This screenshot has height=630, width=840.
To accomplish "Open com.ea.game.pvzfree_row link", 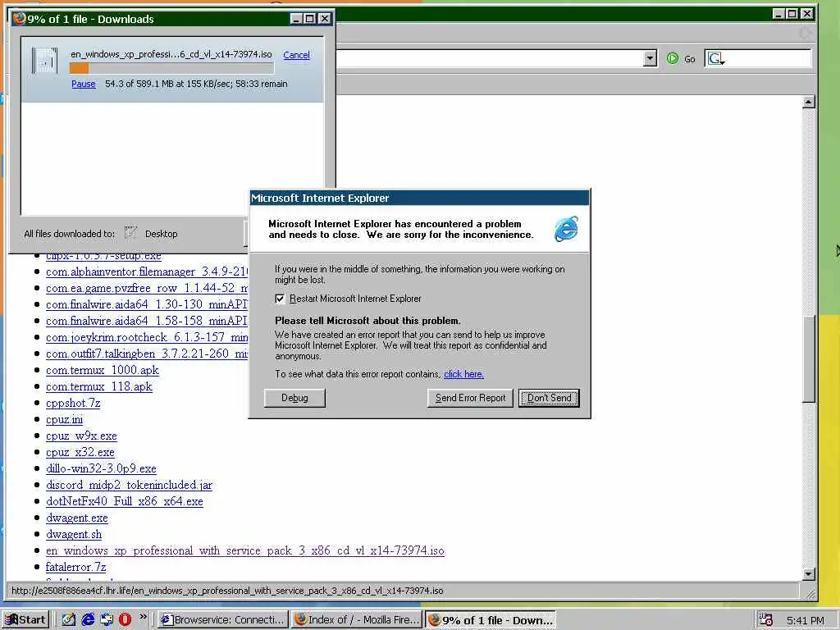I will click(x=148, y=288).
